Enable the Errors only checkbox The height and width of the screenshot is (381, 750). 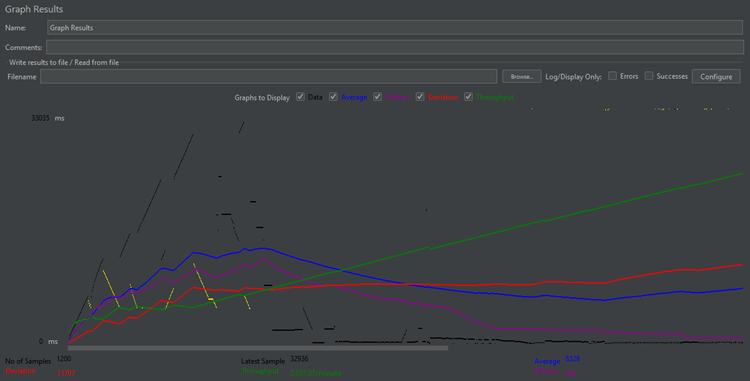612,76
